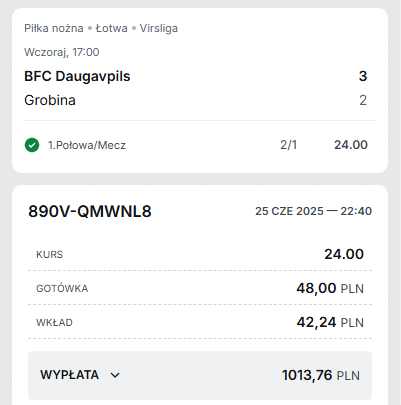
Task: Click the match time Wczoraj, 17:00
Action: (62, 52)
